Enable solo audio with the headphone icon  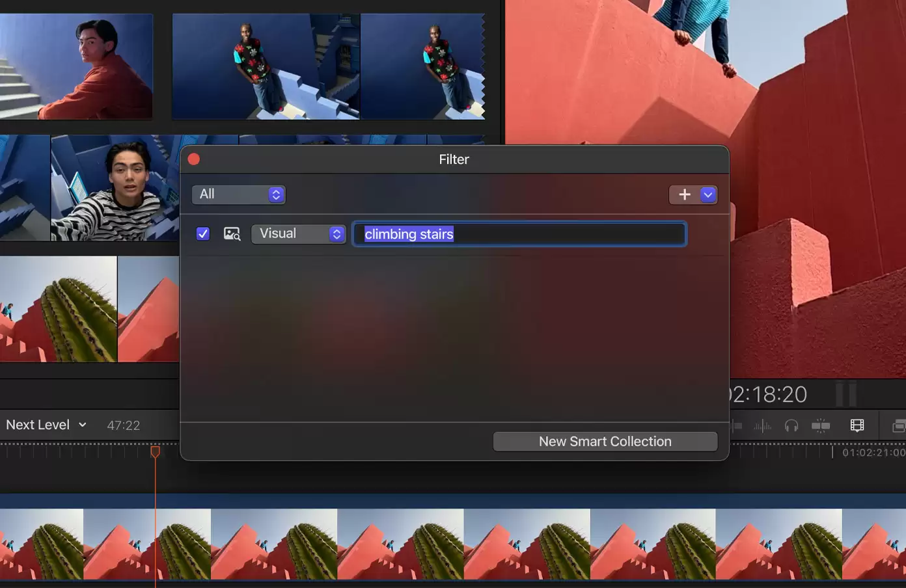791,425
